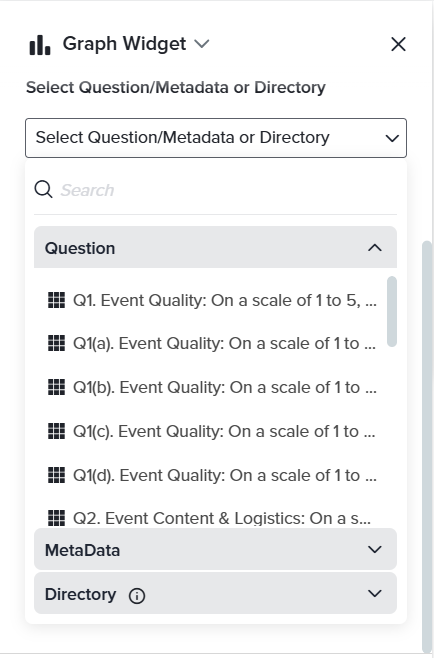434x658 pixels.
Task: Click the Directory info icon
Action: [137, 595]
